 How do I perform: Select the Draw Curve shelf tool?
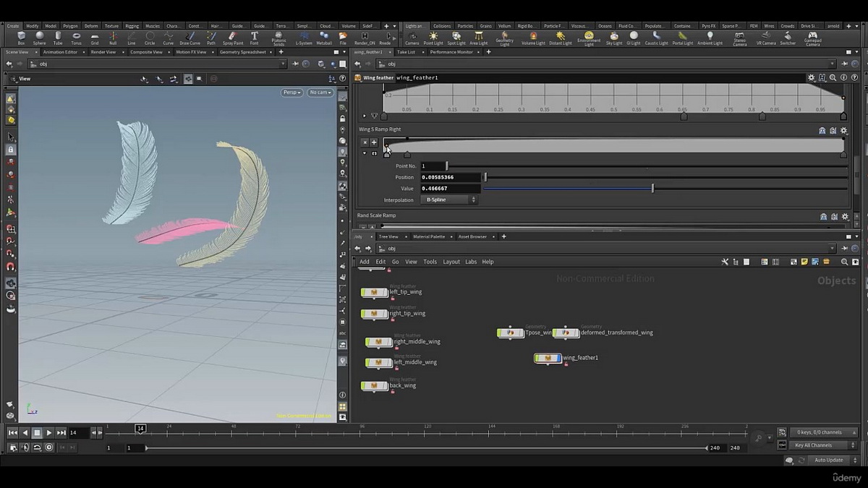(190, 38)
